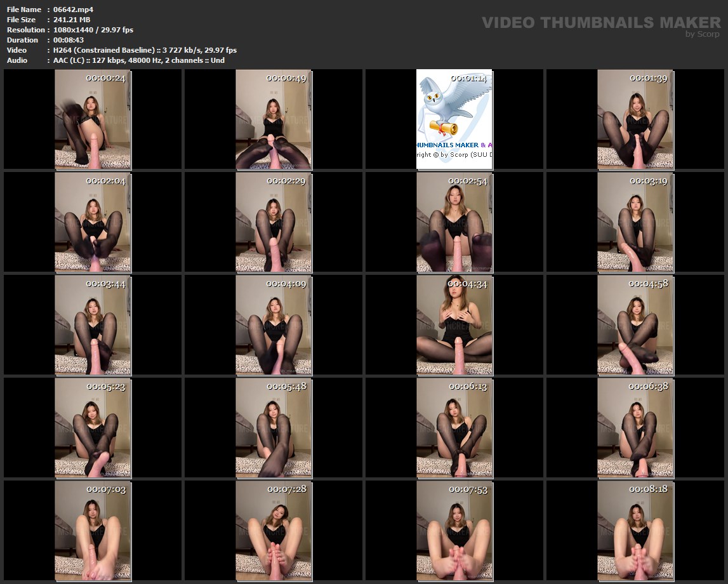The height and width of the screenshot is (584, 728).
Task: Select the frame marked 00:00:49
Action: (x=274, y=119)
